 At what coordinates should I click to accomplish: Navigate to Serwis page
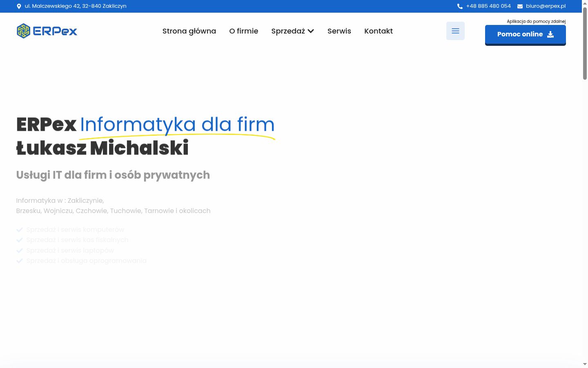pos(339,31)
